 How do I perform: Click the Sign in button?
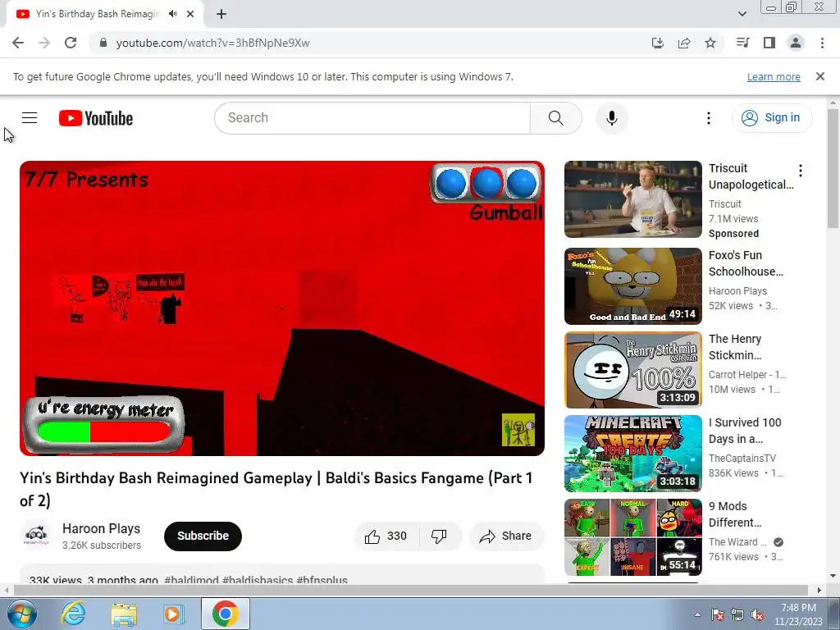[771, 118]
